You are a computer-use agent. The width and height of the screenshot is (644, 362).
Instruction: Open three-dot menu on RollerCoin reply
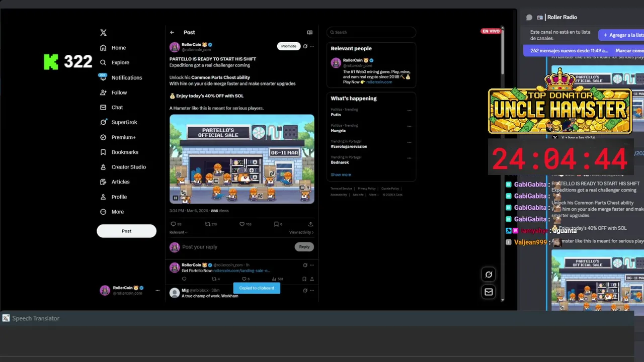(x=312, y=265)
